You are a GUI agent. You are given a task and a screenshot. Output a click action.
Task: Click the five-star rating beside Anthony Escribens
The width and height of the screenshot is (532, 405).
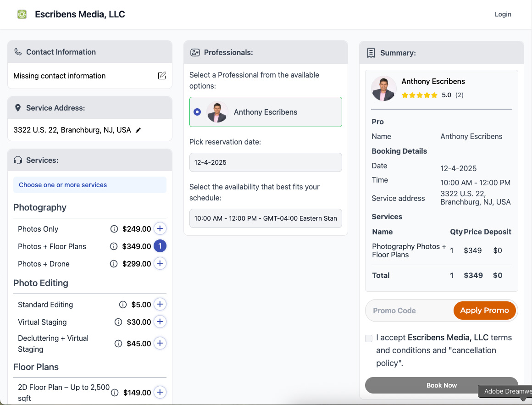coord(419,95)
